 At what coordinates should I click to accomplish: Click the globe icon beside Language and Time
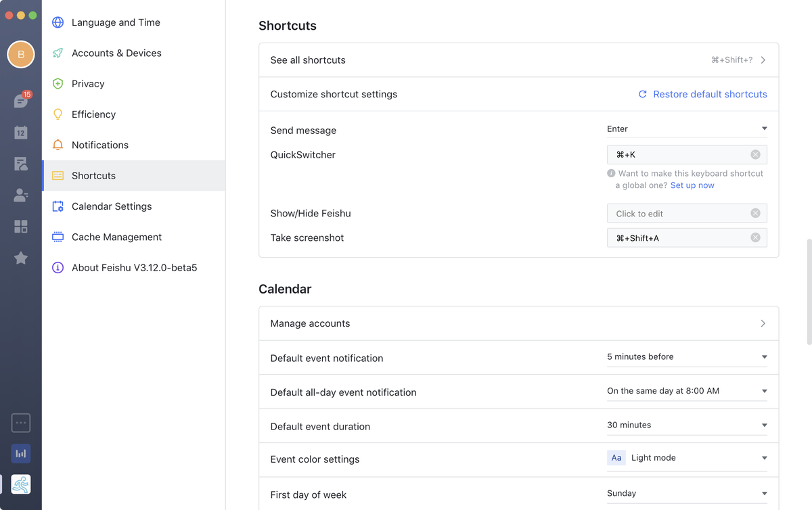[x=58, y=22]
